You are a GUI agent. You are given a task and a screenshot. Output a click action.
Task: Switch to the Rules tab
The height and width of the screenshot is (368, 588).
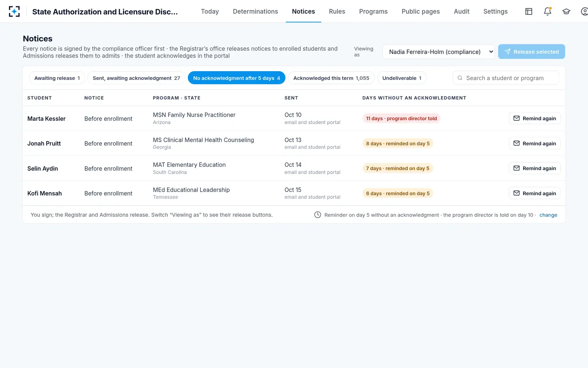[x=337, y=11]
